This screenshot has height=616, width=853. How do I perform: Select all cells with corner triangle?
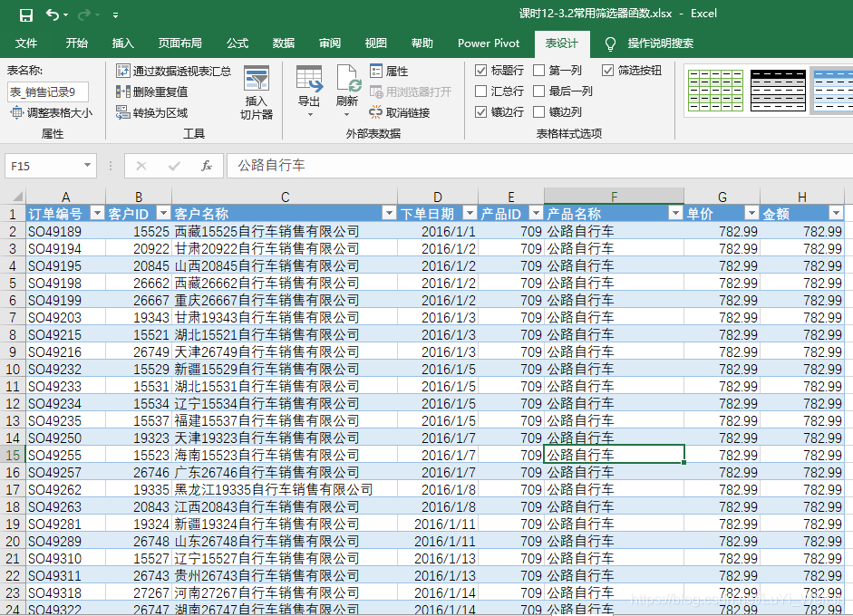tap(17, 197)
